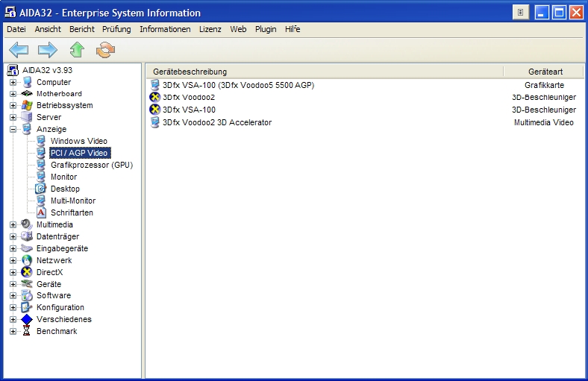
Task: Expand the Computer tree node
Action: click(x=13, y=82)
